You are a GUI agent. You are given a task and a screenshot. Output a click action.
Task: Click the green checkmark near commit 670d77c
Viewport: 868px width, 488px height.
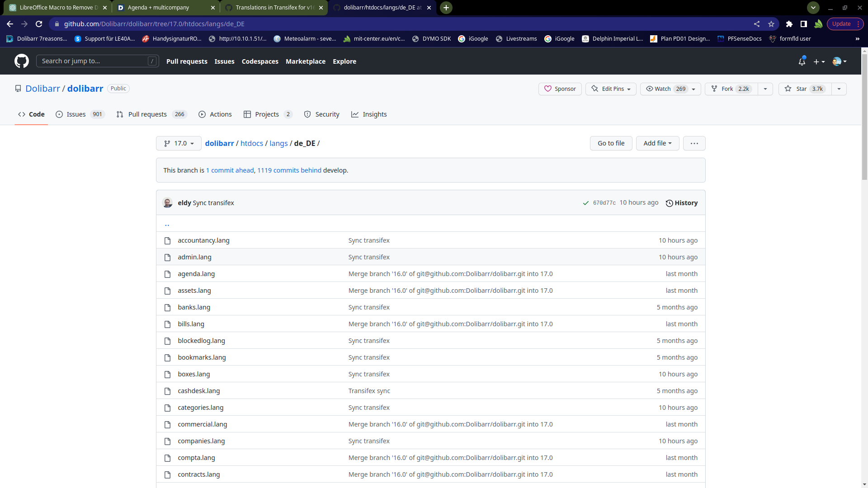(585, 203)
